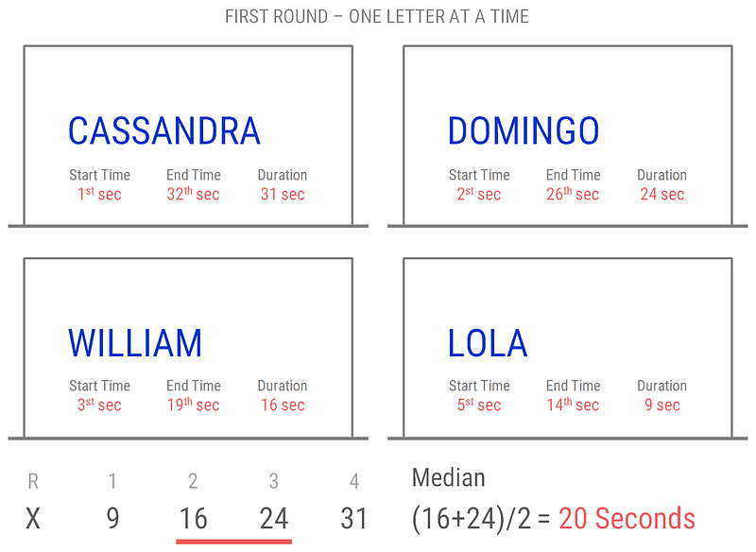Select the sorted value 16
Screen dimensions: 756x552
point(193,519)
